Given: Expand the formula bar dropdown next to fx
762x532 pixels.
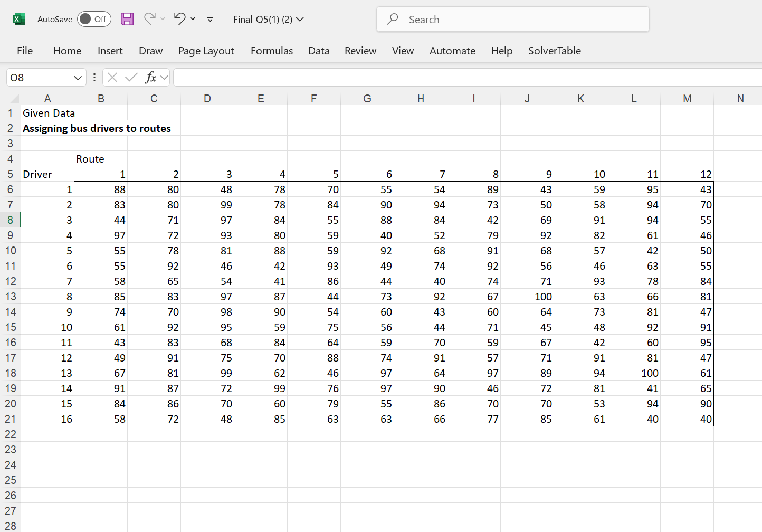Looking at the screenshot, I should pyautogui.click(x=164, y=78).
